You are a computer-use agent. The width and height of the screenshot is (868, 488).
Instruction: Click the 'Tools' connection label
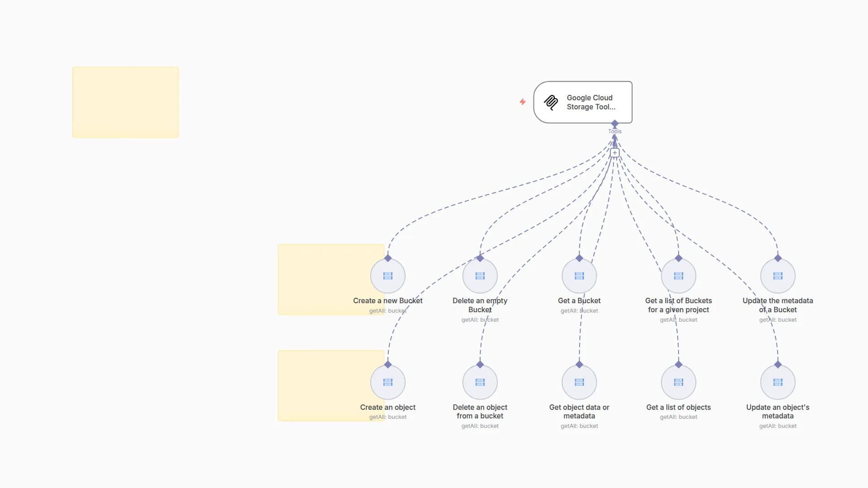pyautogui.click(x=615, y=131)
